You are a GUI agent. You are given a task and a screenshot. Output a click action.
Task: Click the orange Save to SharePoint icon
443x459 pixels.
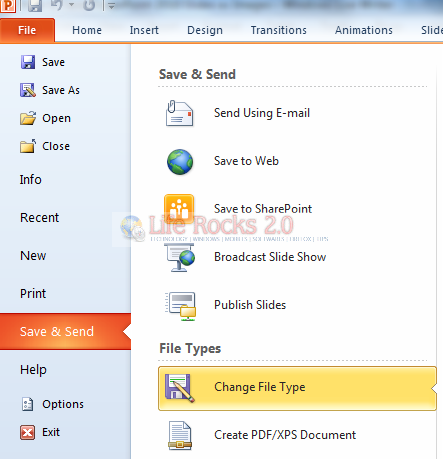(x=179, y=209)
